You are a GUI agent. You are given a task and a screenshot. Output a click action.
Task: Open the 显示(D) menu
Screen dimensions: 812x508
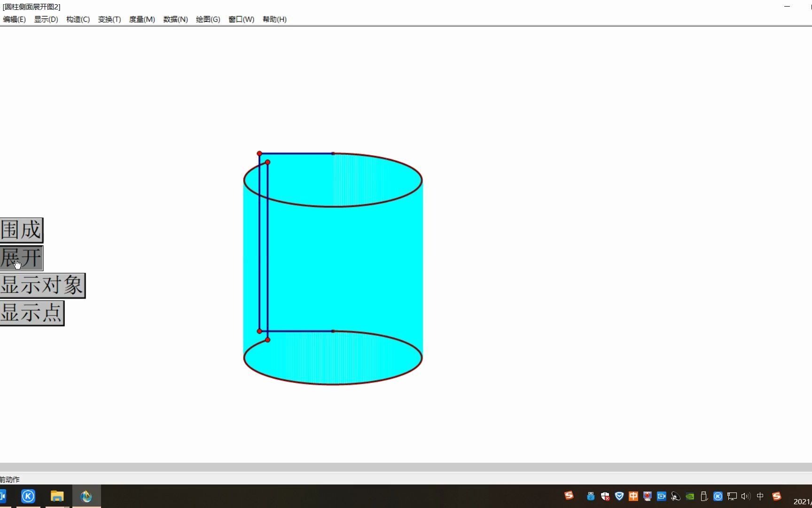pos(46,19)
